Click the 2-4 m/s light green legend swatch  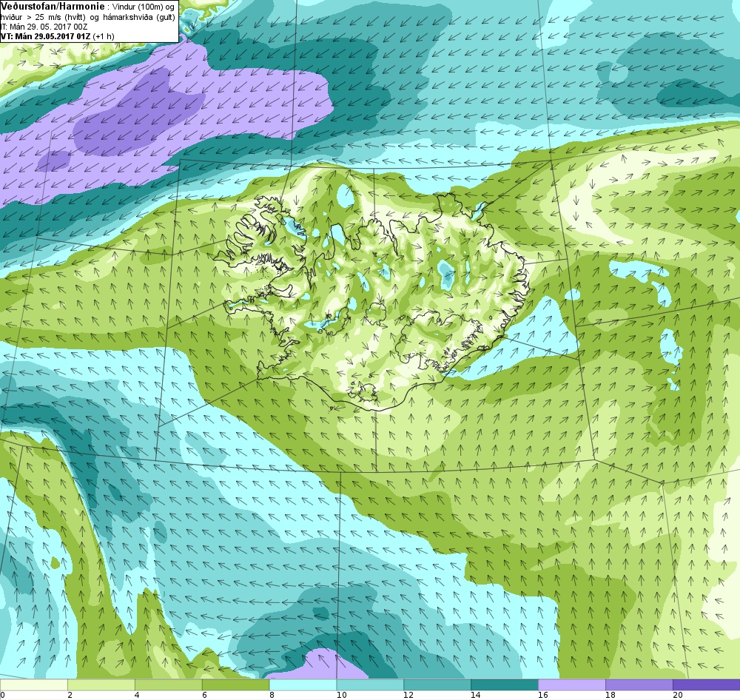click(x=101, y=684)
